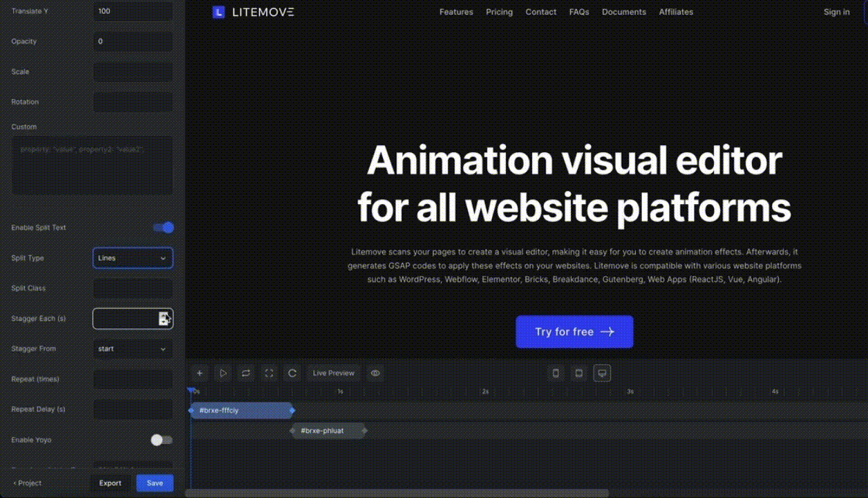This screenshot has height=498, width=868.
Task: Click Sign in link
Action: [837, 12]
